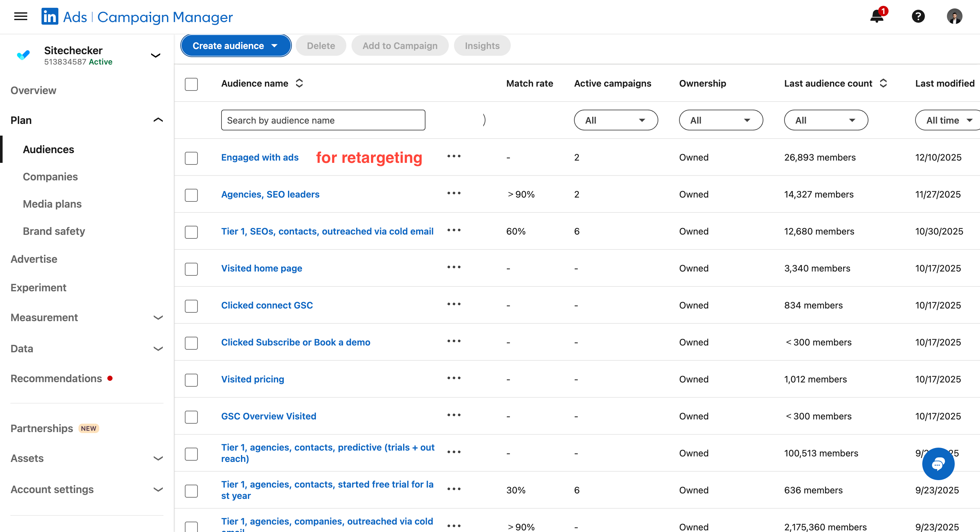Open the blue chat support bubble
Image resolution: width=980 pixels, height=532 pixels.
click(938, 464)
